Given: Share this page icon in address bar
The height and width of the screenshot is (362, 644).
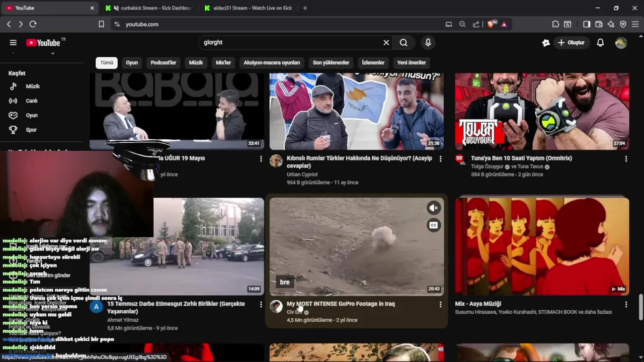Looking at the screenshot, I should (x=476, y=24).
